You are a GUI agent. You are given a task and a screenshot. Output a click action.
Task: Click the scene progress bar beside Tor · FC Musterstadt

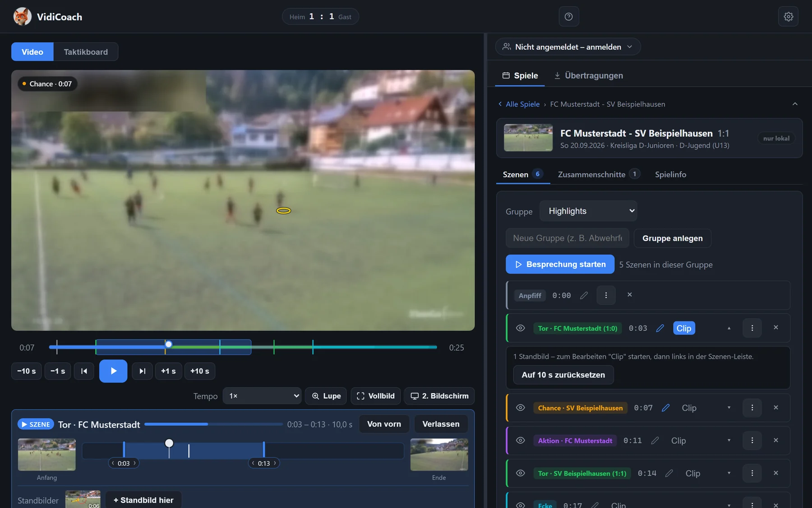[x=213, y=424]
